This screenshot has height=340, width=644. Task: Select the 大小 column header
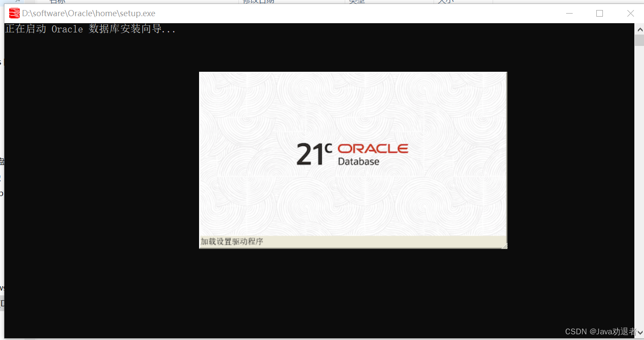(445, 2)
